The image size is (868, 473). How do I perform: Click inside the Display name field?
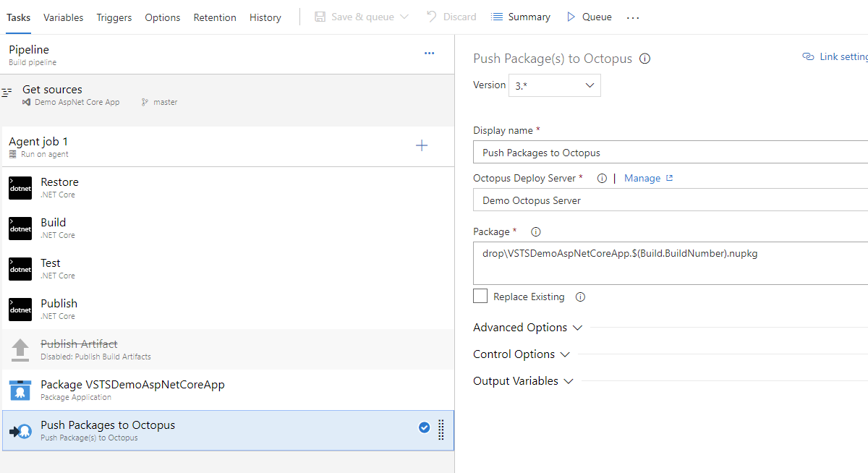[x=651, y=152]
